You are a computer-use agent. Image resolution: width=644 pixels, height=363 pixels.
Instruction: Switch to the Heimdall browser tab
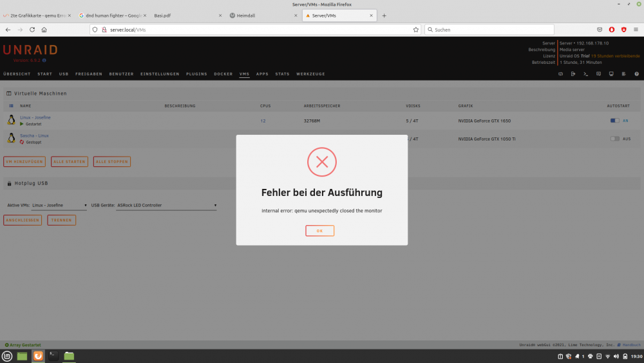coord(263,15)
